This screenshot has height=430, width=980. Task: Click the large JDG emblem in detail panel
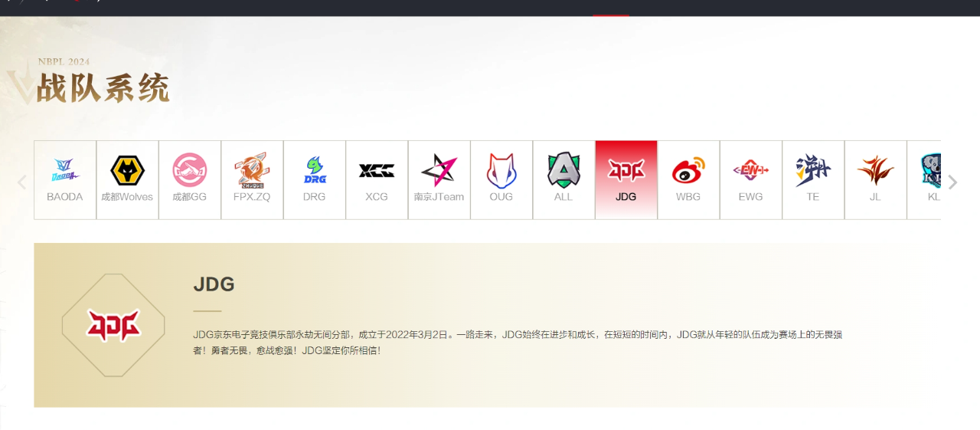click(113, 325)
